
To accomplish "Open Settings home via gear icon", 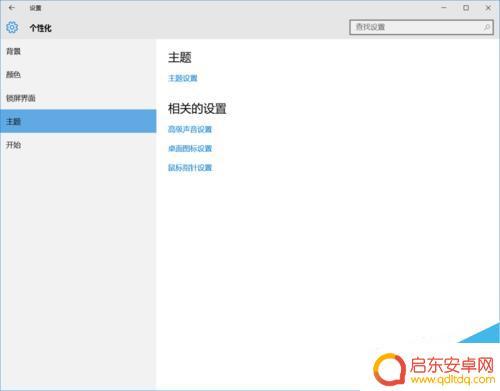I will (x=12, y=27).
